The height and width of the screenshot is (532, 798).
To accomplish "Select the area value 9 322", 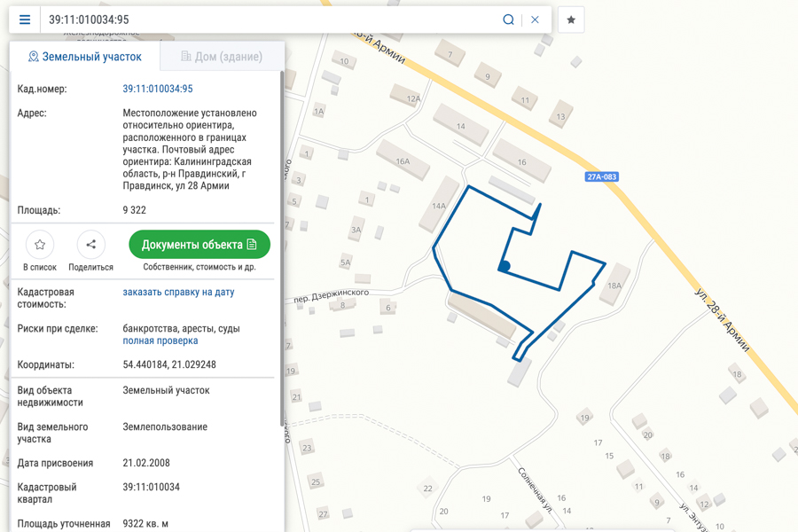I will tap(135, 210).
